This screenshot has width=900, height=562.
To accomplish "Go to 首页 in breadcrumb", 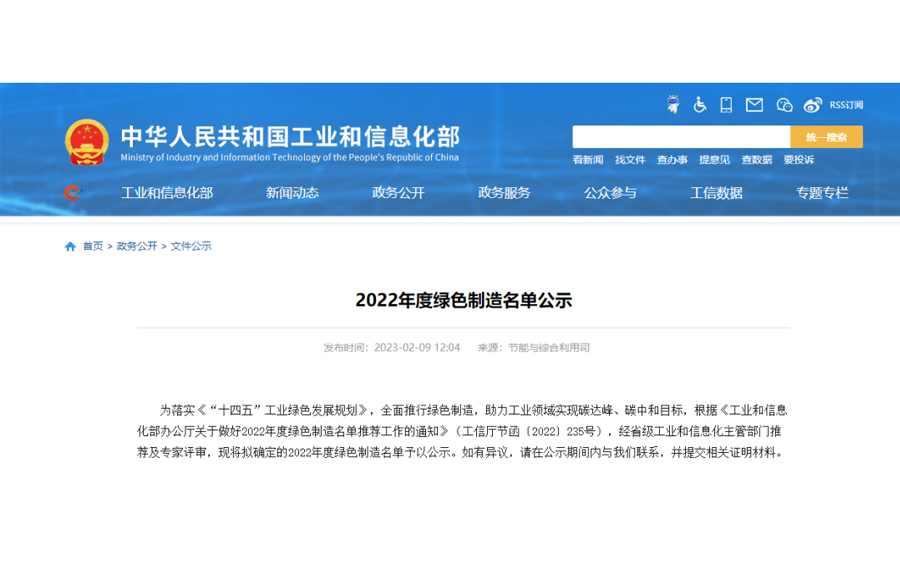I will [93, 246].
